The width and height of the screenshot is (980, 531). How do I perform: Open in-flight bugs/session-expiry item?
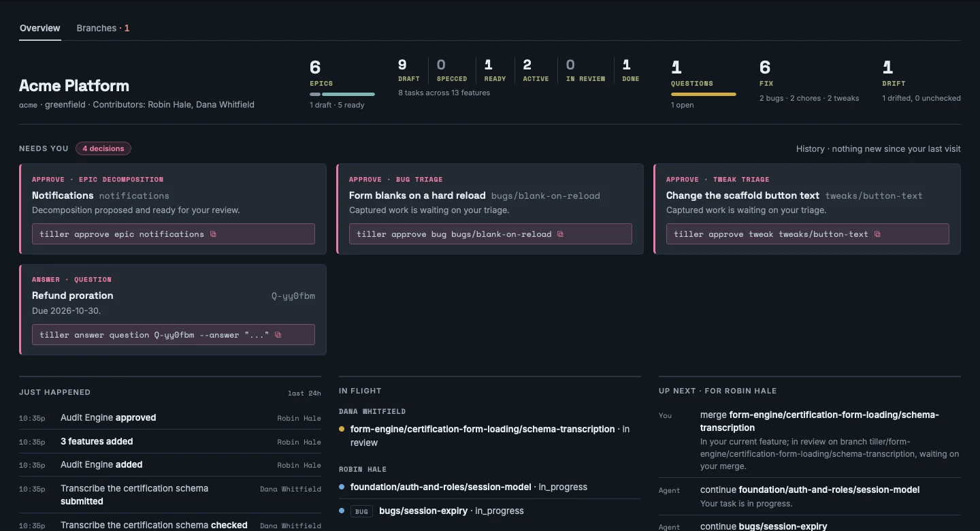point(490,511)
